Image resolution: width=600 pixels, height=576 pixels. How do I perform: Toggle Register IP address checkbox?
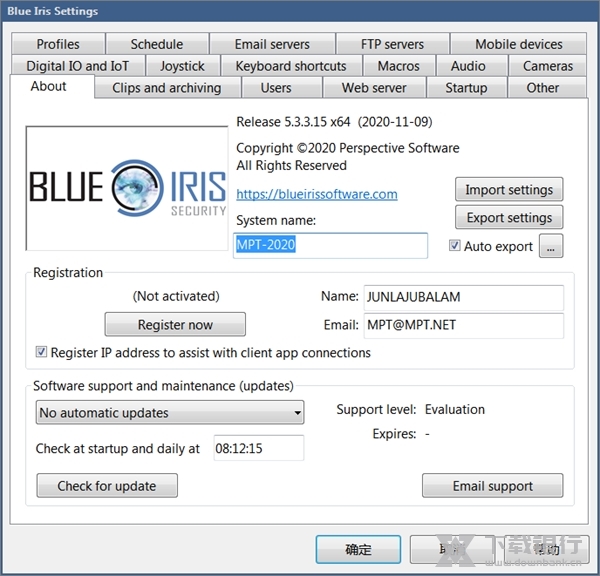click(x=41, y=352)
